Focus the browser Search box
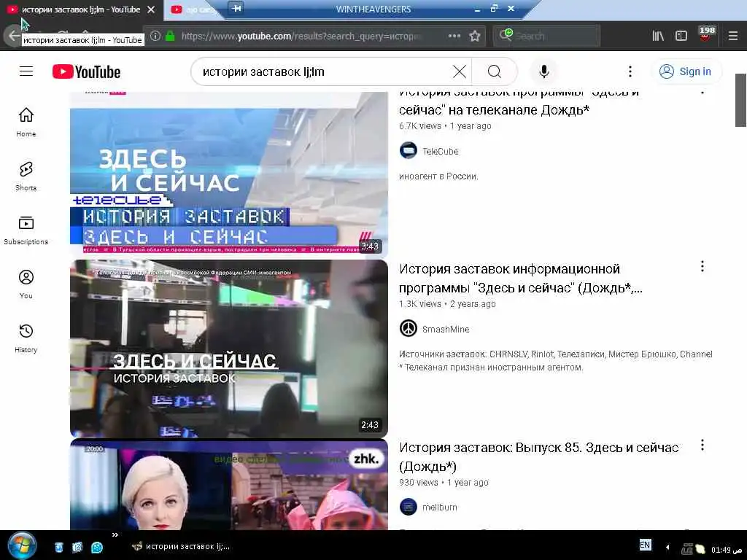The height and width of the screenshot is (560, 747). (546, 36)
